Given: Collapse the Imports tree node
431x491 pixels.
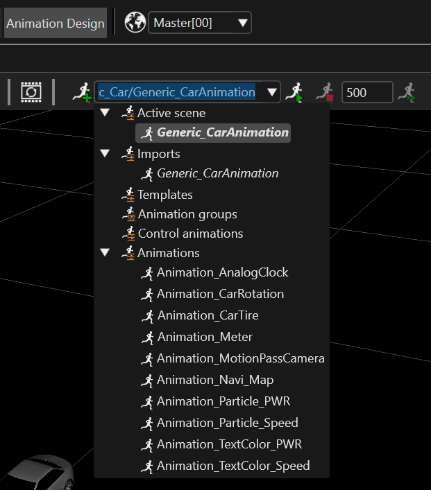Looking at the screenshot, I should pos(105,153).
